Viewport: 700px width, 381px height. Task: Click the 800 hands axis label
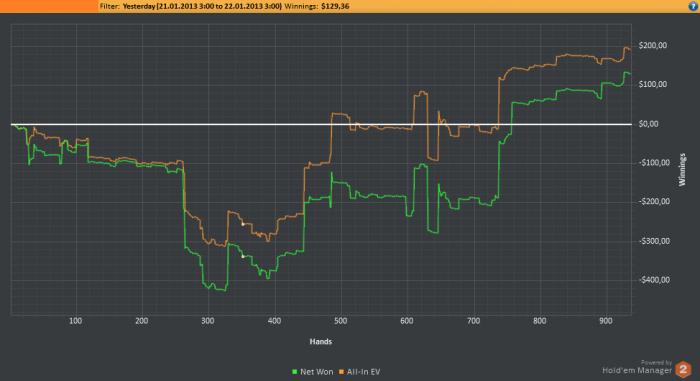(539, 321)
